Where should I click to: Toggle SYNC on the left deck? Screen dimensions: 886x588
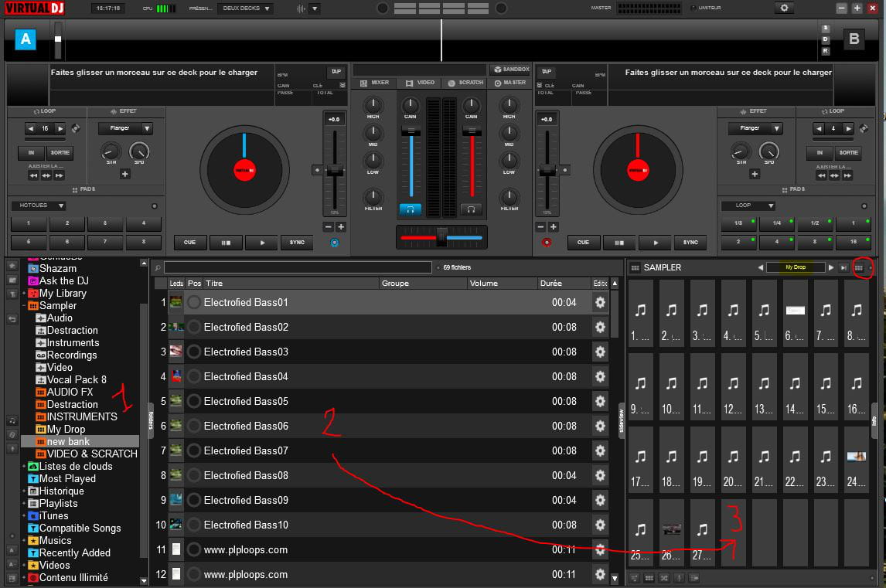point(297,243)
